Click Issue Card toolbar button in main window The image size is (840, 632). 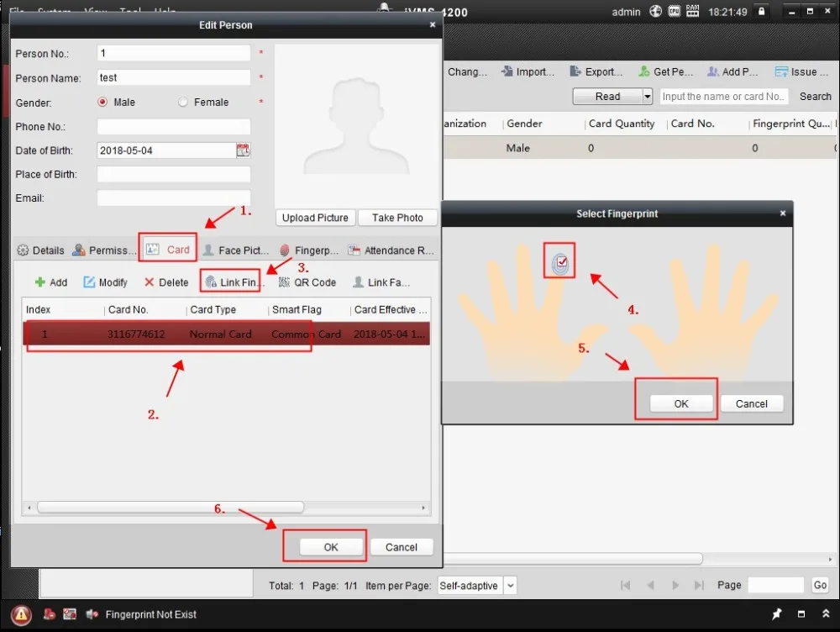[802, 71]
